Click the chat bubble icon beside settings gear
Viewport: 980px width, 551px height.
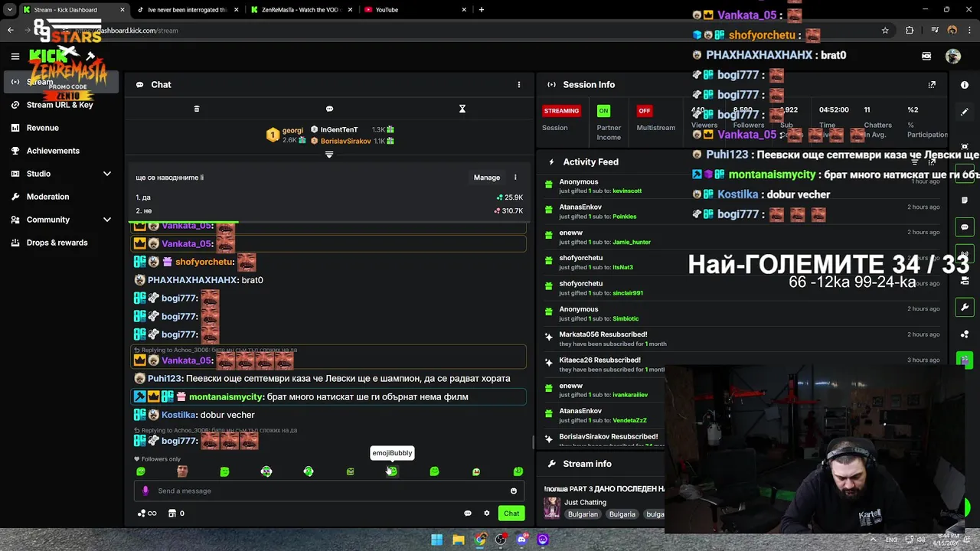click(x=468, y=514)
